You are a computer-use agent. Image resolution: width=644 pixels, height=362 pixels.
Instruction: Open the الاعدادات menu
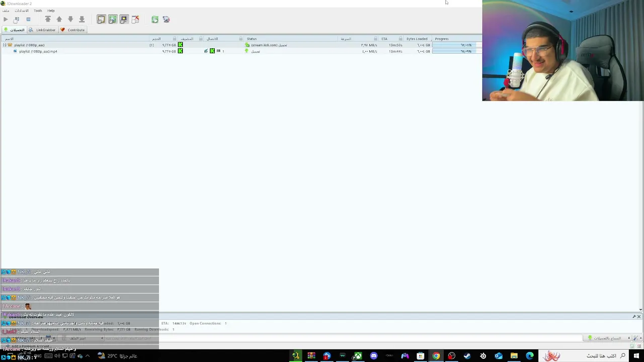[x=22, y=11]
